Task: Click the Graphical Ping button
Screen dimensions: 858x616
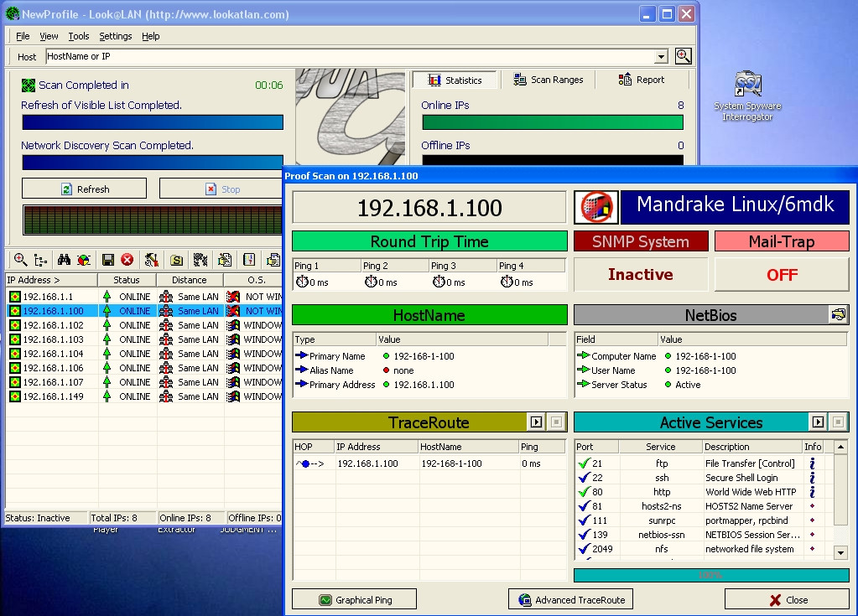Action: point(354,600)
